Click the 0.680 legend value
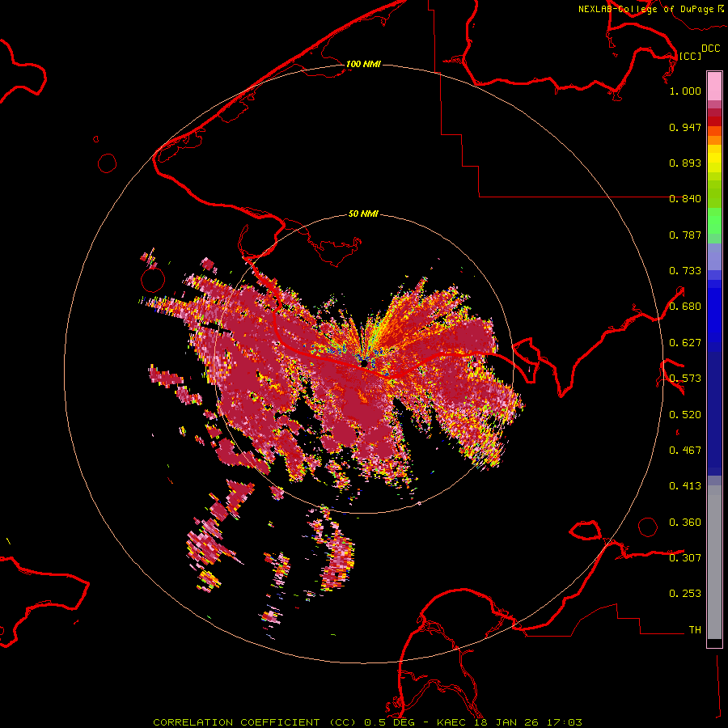Screen dimensions: 728x728 tap(685, 307)
